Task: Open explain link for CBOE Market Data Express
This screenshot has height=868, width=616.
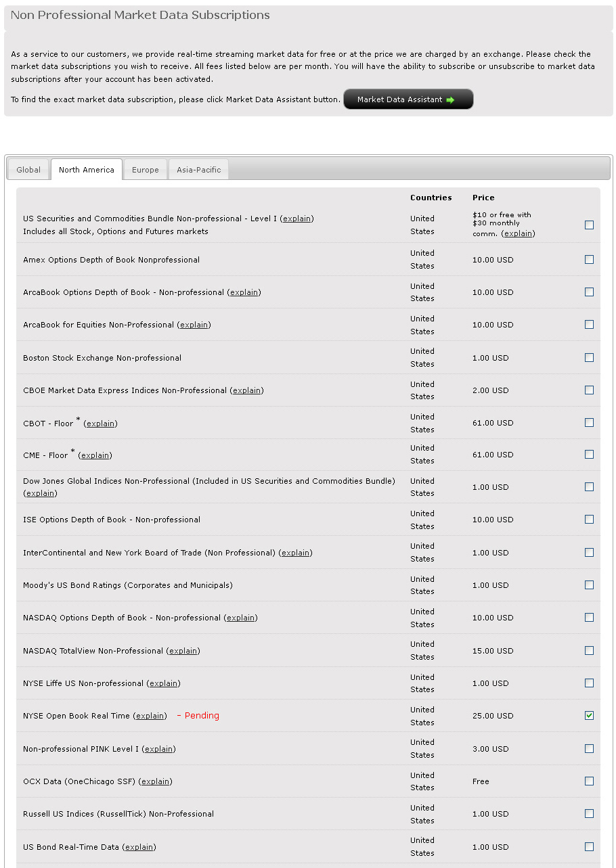Action: point(246,390)
